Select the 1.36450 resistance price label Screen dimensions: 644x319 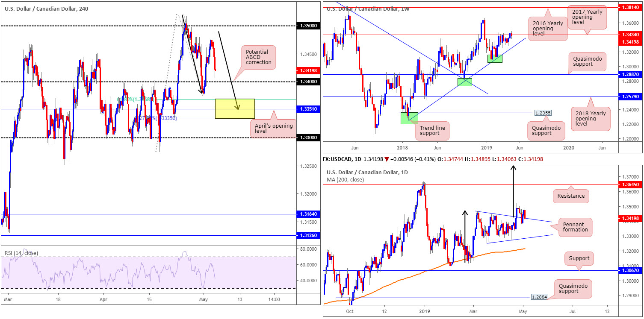(x=630, y=184)
